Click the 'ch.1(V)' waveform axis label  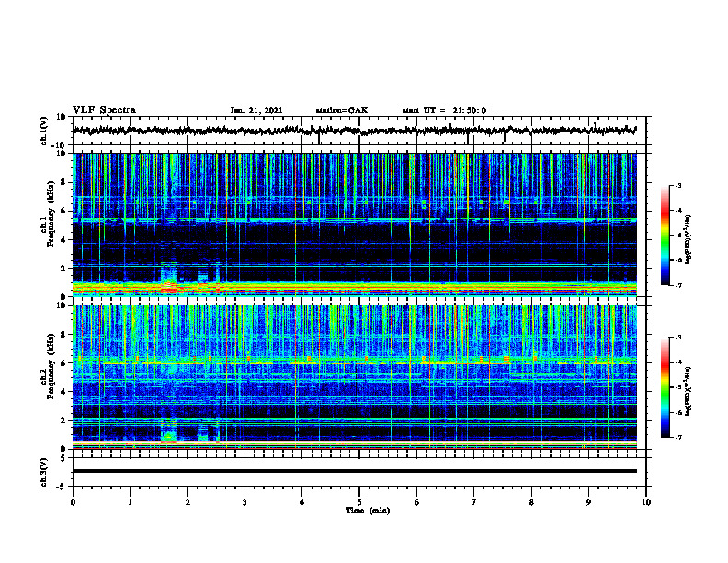point(44,131)
